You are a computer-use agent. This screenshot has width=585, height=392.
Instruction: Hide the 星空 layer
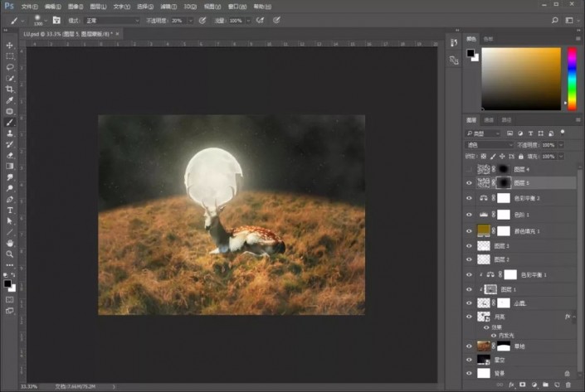coord(469,360)
